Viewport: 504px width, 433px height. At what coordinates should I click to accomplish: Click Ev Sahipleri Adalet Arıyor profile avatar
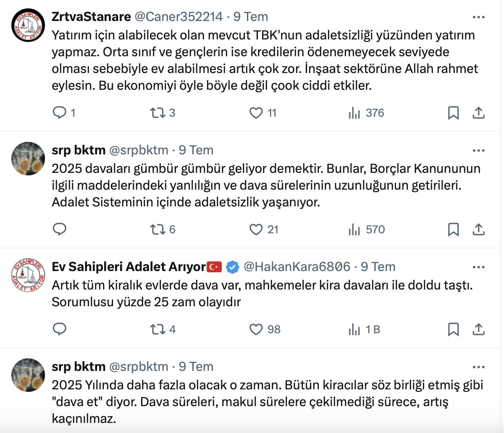click(x=28, y=275)
